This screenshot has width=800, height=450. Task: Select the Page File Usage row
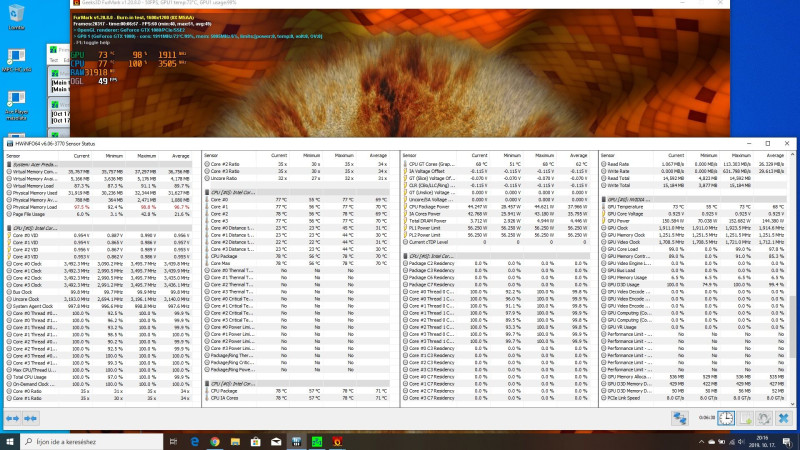coord(99,214)
